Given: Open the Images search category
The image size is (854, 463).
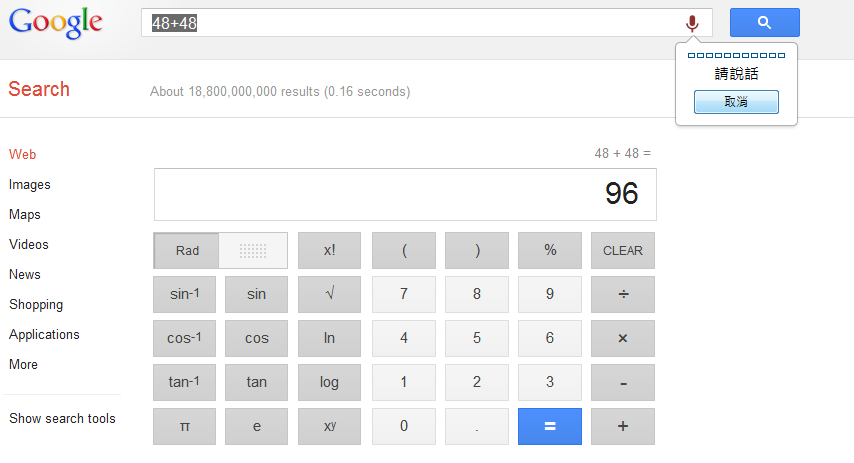Looking at the screenshot, I should pos(29,184).
